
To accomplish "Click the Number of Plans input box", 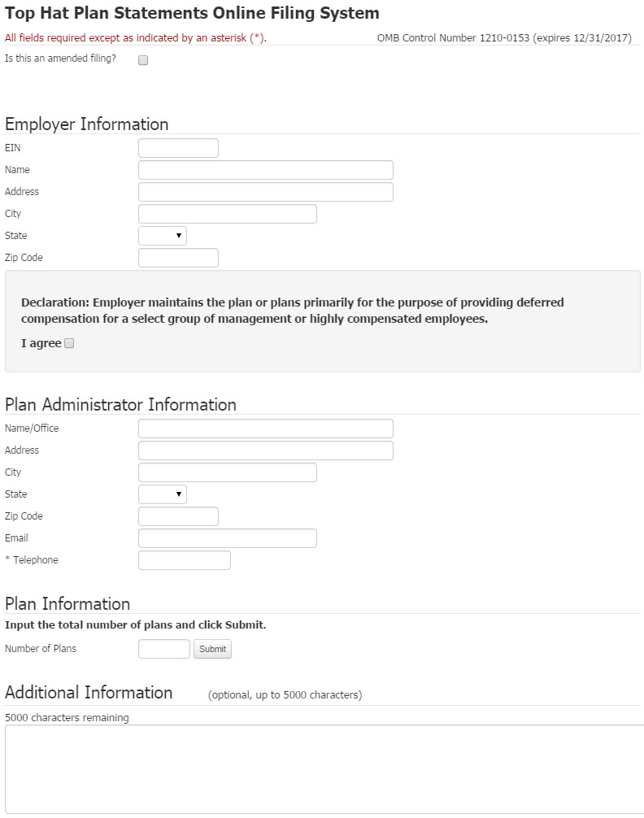I will 163,649.
